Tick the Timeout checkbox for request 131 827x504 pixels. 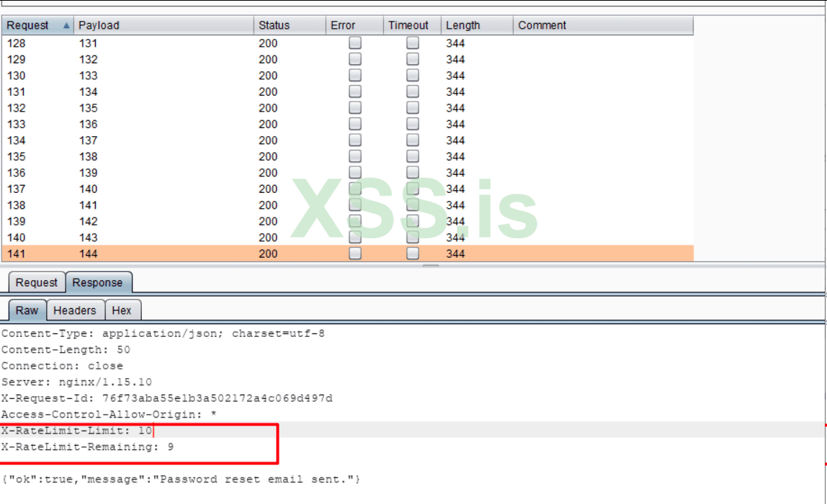[x=413, y=91]
